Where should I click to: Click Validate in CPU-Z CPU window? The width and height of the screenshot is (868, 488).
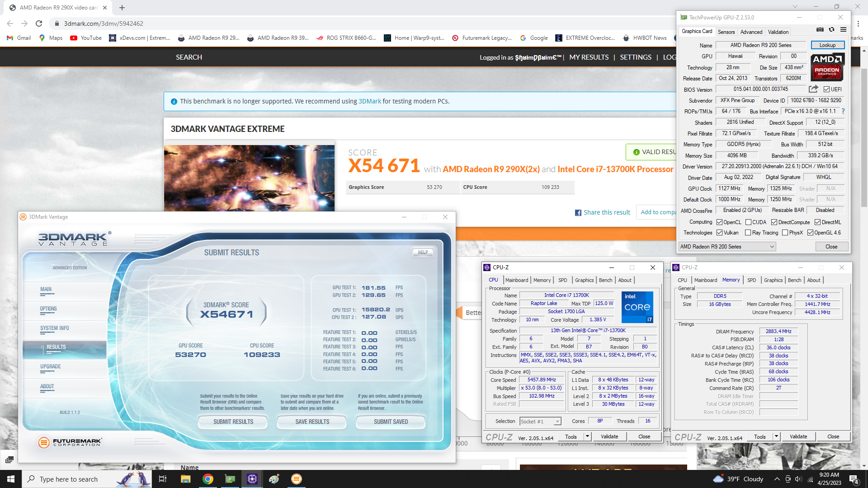(x=609, y=436)
